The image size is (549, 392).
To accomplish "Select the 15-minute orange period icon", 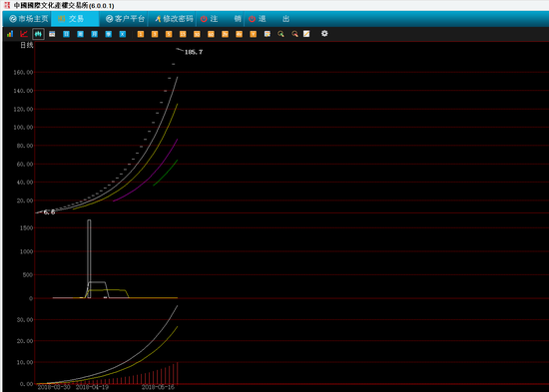I will point(183,34).
